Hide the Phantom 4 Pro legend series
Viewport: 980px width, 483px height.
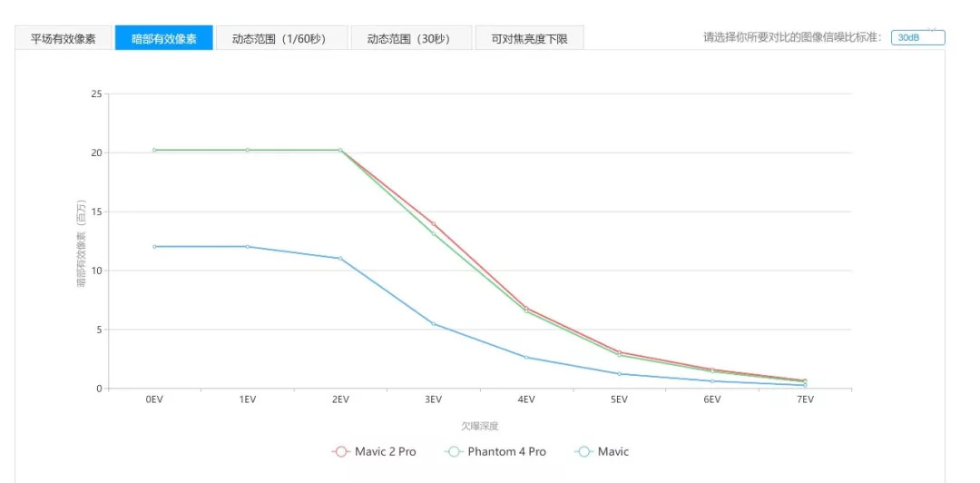coord(495,451)
